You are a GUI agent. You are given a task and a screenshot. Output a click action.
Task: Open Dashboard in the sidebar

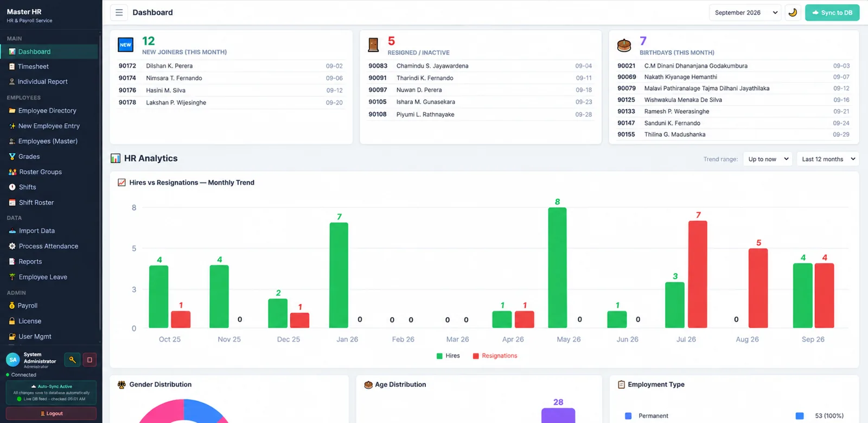(x=49, y=52)
